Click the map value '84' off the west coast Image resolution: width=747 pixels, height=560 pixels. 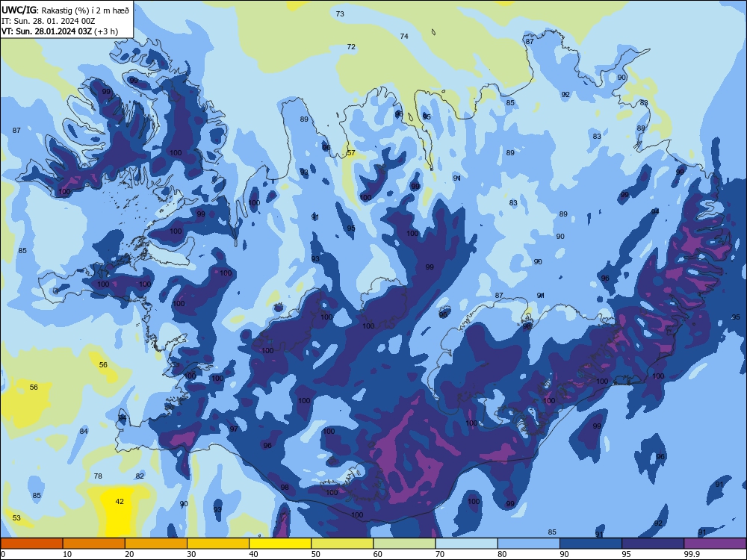click(x=84, y=431)
